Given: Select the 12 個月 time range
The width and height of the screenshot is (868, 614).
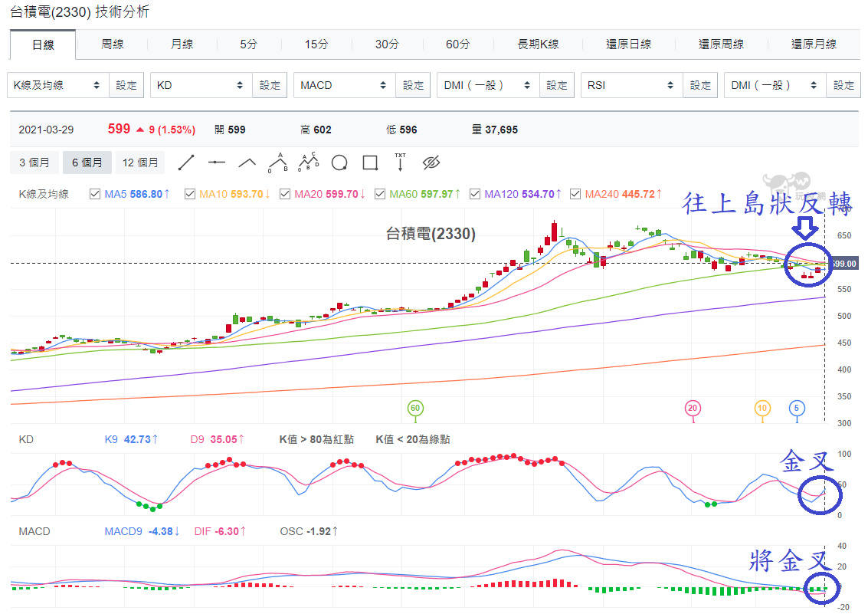Looking at the screenshot, I should point(140,163).
